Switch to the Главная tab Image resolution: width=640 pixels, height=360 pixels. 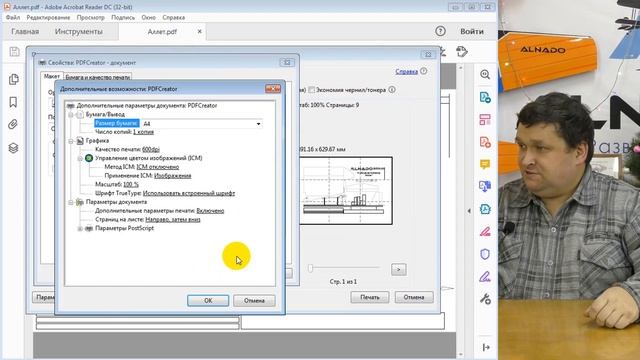[x=25, y=31]
